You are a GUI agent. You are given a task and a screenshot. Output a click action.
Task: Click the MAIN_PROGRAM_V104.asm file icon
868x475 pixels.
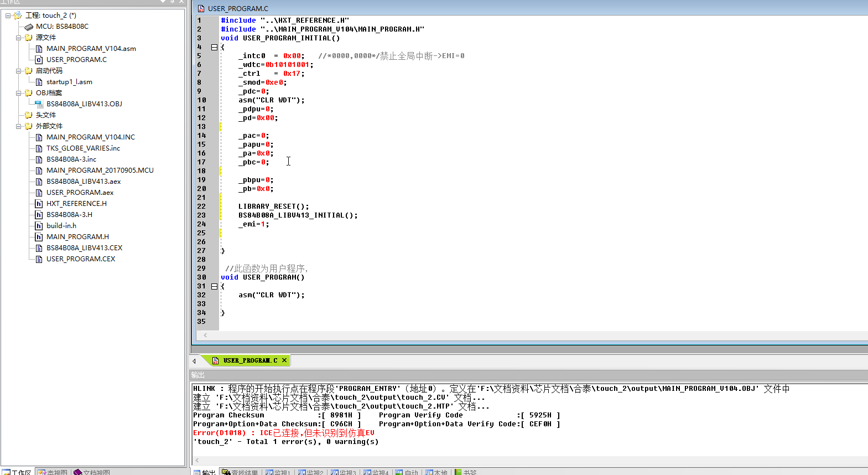pyautogui.click(x=39, y=49)
